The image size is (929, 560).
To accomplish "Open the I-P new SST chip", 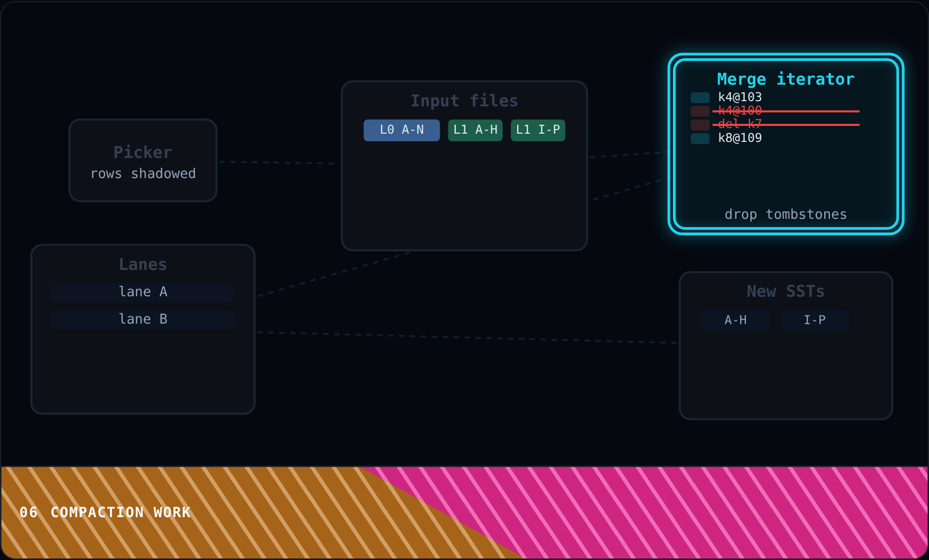I will [814, 321].
